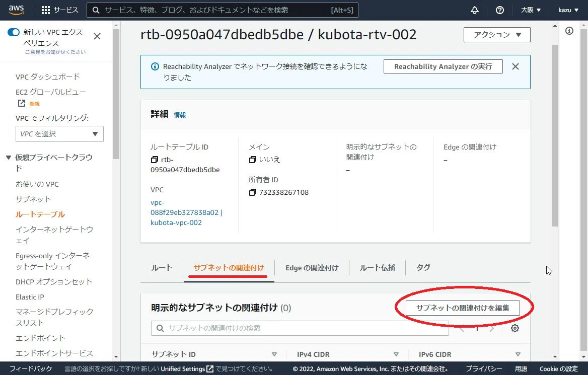
Task: Click ご意見をお聞かせください link
Action: pos(55,52)
